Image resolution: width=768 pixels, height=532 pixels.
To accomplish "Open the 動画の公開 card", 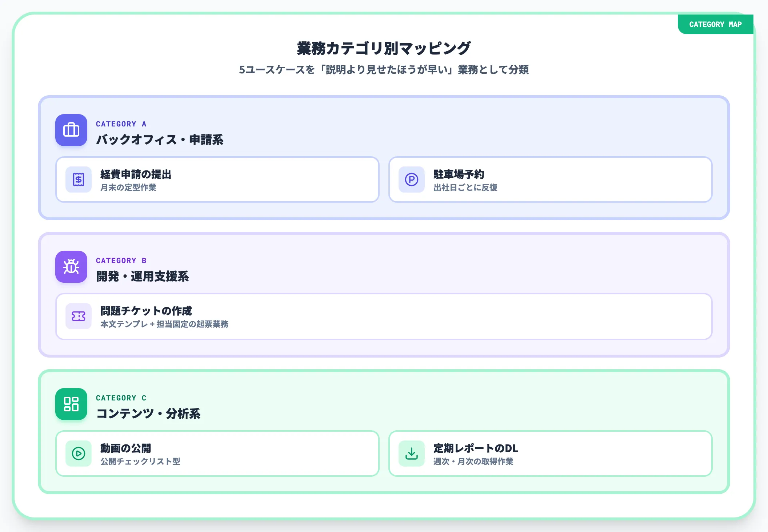I will [x=217, y=454].
